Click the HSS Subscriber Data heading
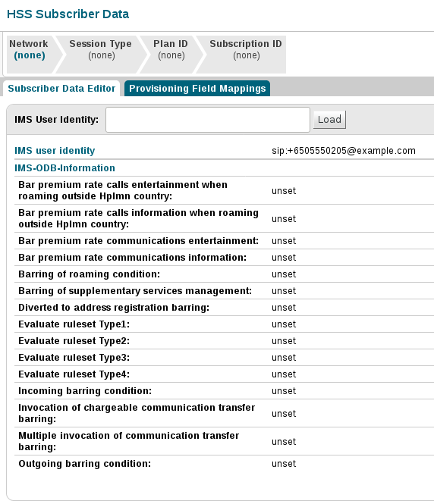Viewport: 434px width, 504px height. click(x=68, y=14)
